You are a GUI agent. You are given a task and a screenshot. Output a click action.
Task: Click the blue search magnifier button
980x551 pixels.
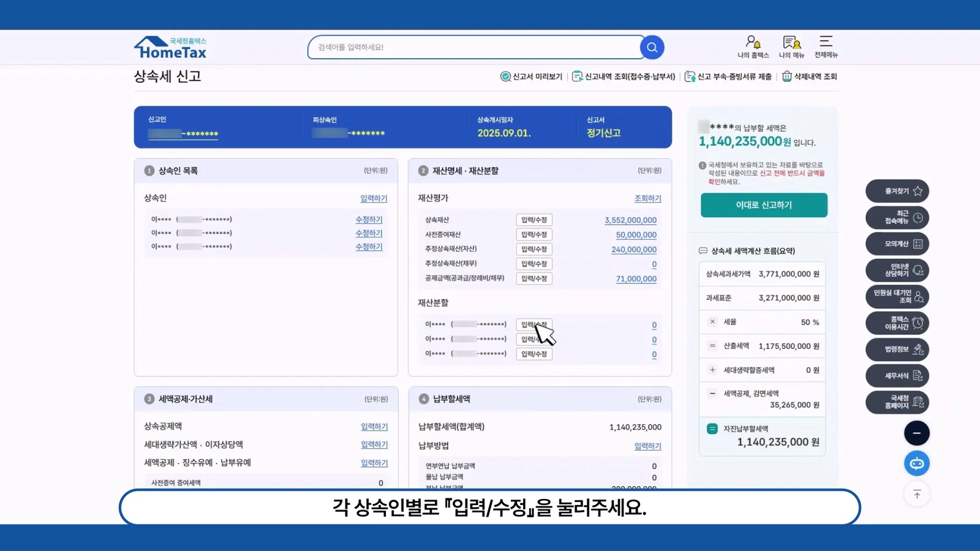[x=652, y=47]
